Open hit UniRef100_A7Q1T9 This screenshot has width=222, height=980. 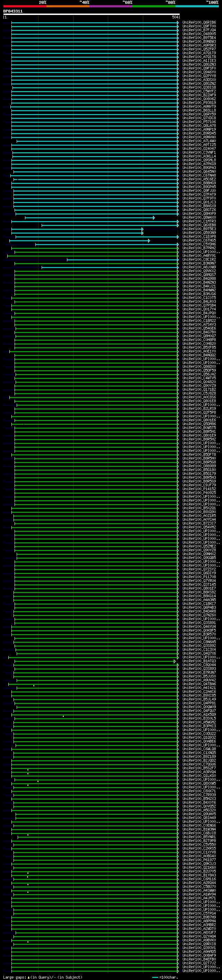pyautogui.click(x=199, y=53)
